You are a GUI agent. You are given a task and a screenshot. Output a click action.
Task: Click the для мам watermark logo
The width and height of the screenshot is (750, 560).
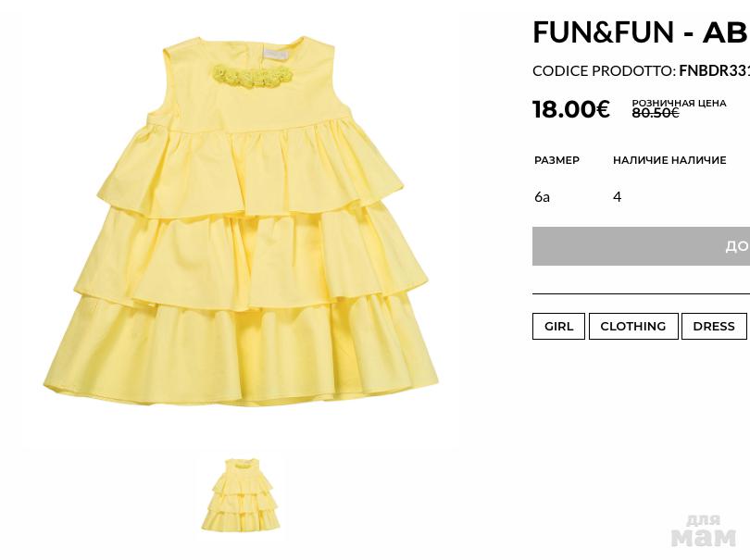703,530
